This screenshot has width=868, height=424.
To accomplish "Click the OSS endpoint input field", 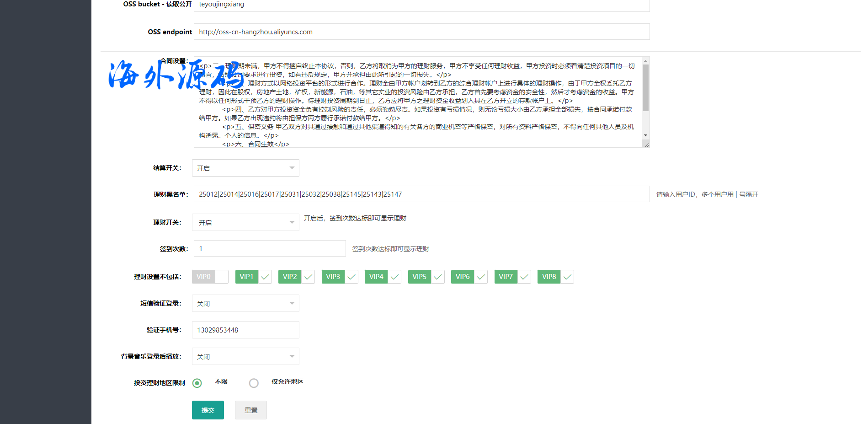I will 421,32.
